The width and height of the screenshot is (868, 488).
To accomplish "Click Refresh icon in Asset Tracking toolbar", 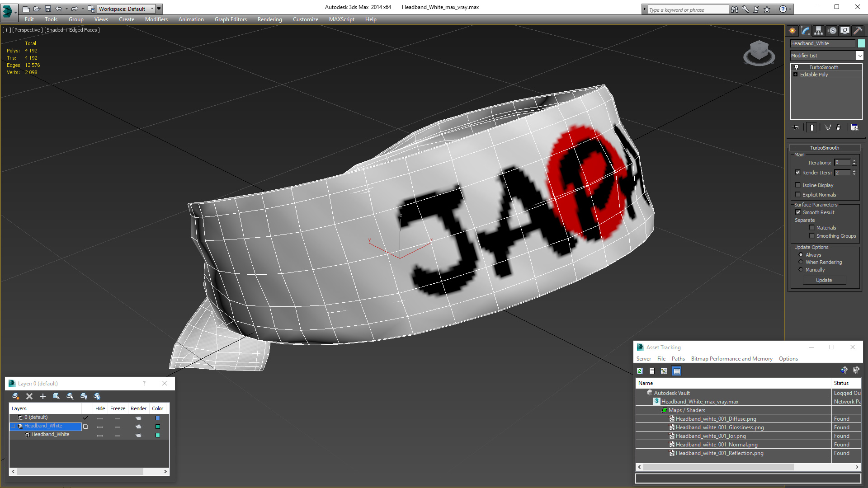I will (640, 371).
